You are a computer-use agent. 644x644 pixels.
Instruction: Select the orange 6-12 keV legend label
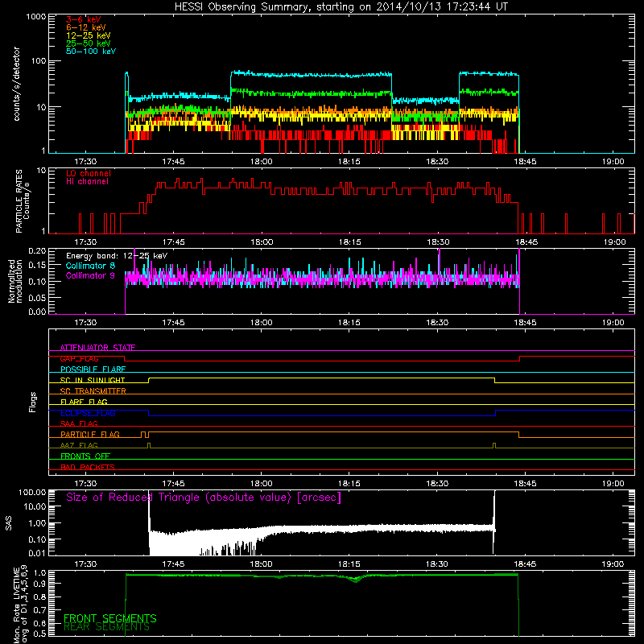86,27
